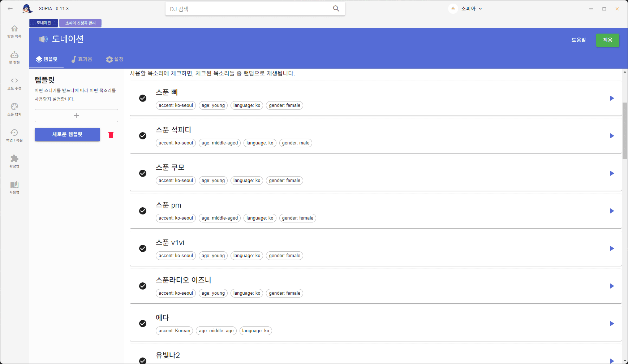Play preview of 스푼 pm voice

612,211
